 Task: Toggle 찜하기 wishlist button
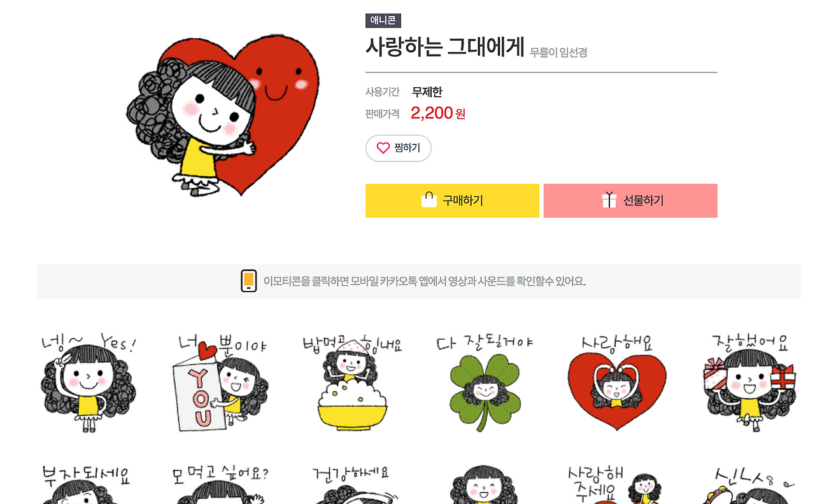pyautogui.click(x=399, y=148)
